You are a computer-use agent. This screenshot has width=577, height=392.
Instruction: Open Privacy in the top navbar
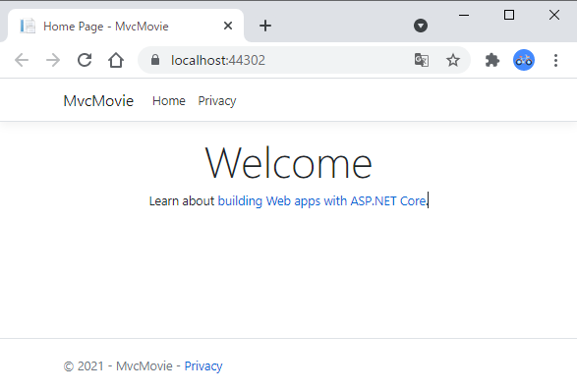217,101
